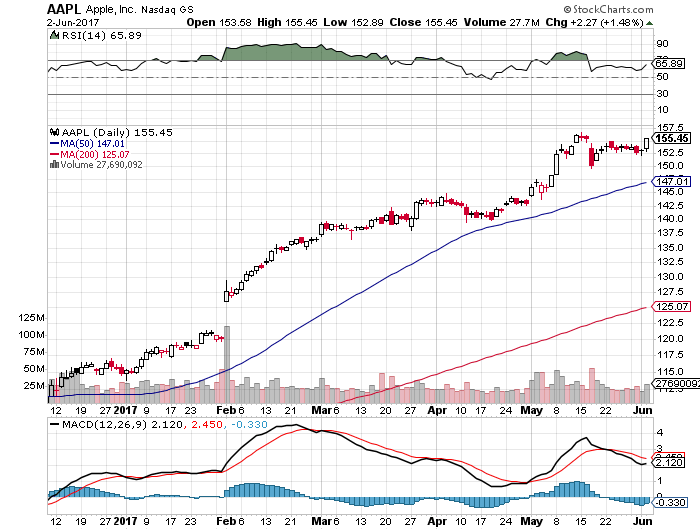This screenshot has width=700, height=530.
Task: Click the last candlestick in early June
Action: [x=646, y=142]
